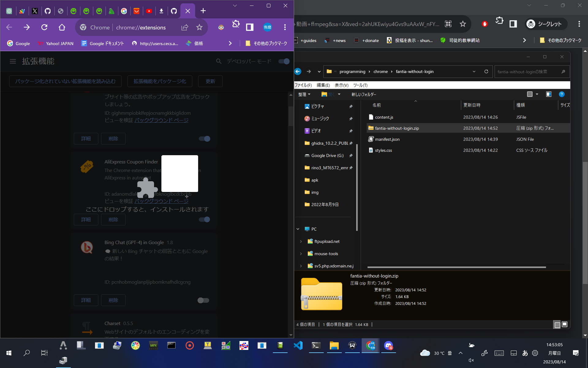Select manifest.json in the file list

[x=387, y=139]
